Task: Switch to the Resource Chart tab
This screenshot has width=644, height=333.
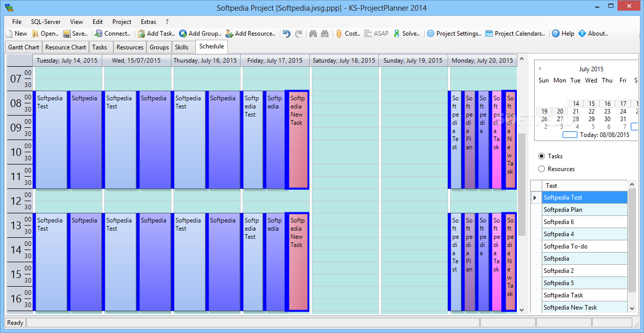Action: [x=66, y=47]
